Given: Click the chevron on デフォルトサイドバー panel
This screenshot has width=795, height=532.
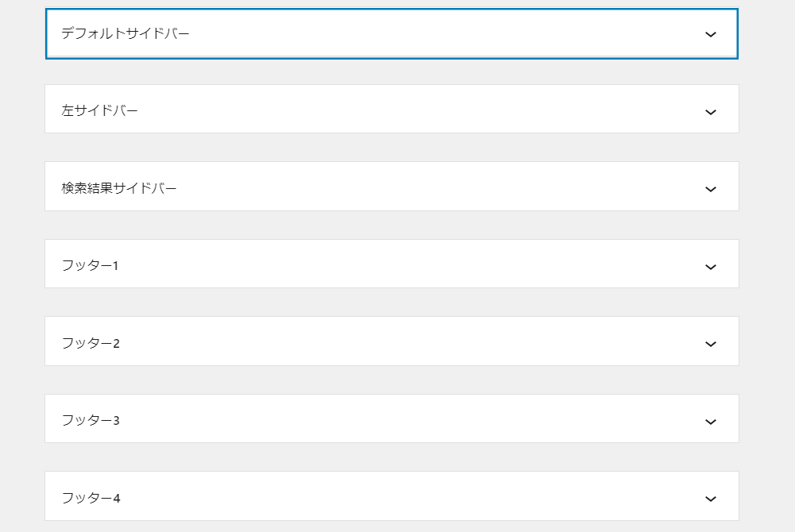Looking at the screenshot, I should (x=711, y=34).
